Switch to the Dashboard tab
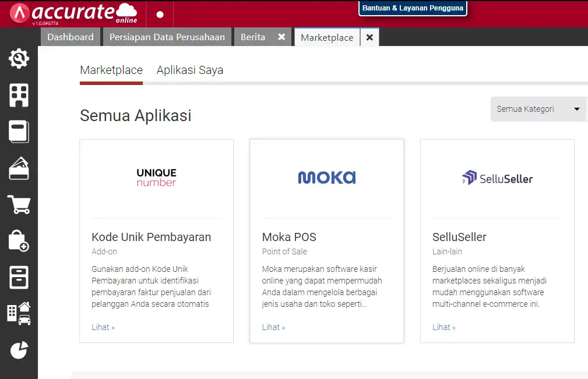This screenshot has width=588, height=379. (71, 37)
